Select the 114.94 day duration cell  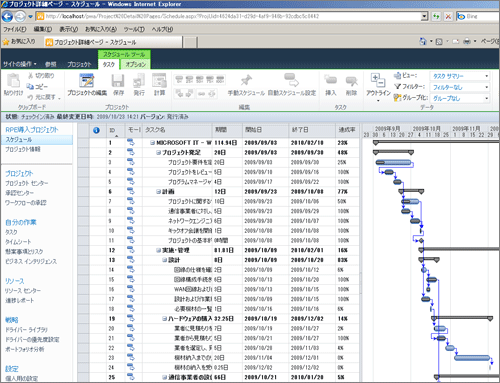[x=227, y=143]
